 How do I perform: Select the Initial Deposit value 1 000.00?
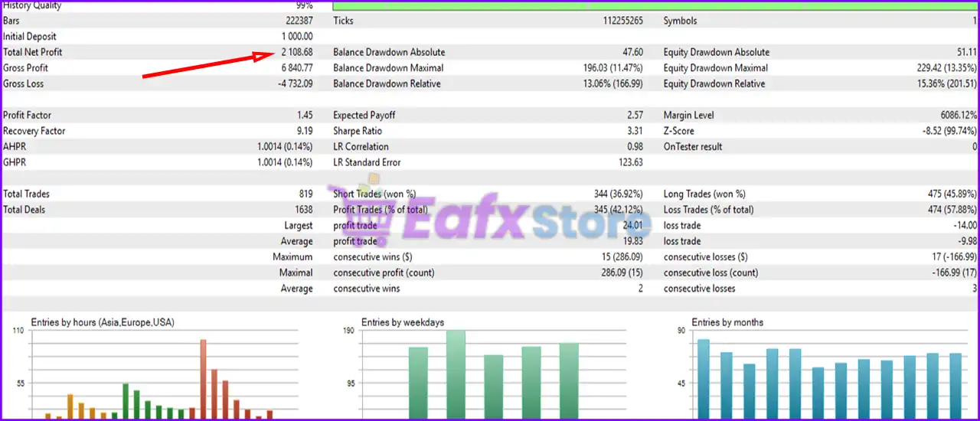[296, 36]
